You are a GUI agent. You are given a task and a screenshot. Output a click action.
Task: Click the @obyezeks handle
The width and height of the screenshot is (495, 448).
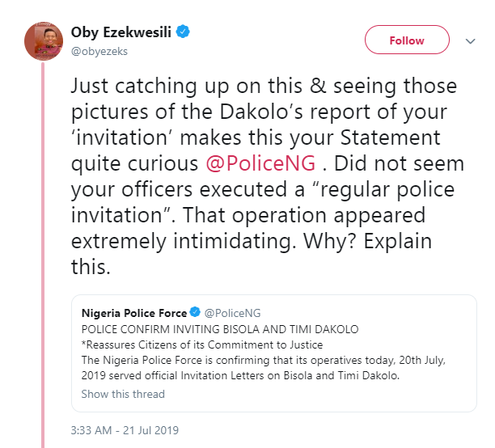click(x=99, y=51)
